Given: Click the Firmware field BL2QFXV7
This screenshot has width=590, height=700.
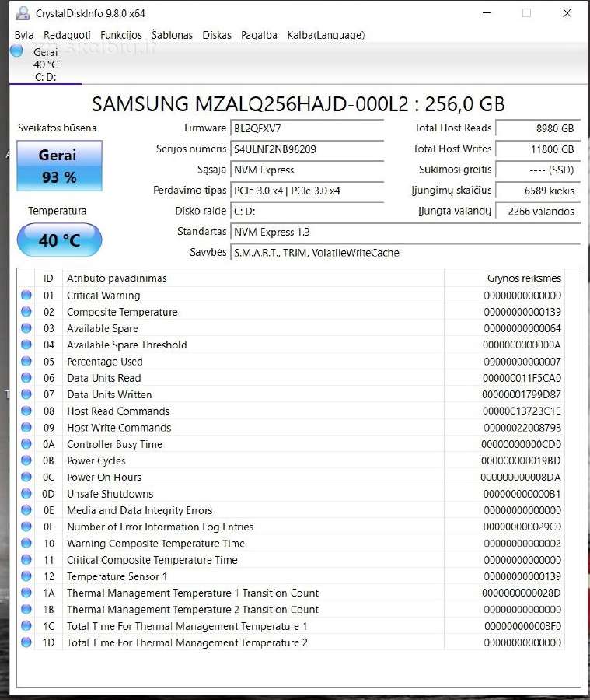Looking at the screenshot, I should pos(307,128).
